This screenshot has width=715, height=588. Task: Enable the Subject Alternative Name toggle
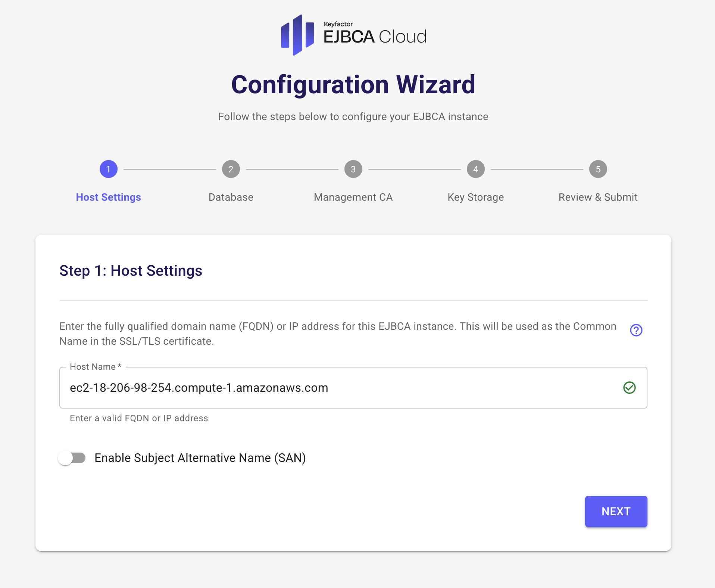(x=72, y=458)
